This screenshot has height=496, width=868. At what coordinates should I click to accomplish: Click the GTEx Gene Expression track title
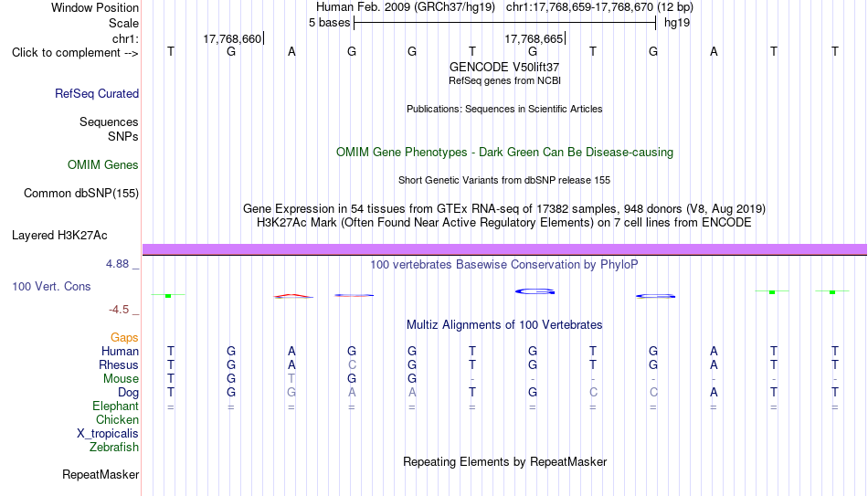point(504,208)
